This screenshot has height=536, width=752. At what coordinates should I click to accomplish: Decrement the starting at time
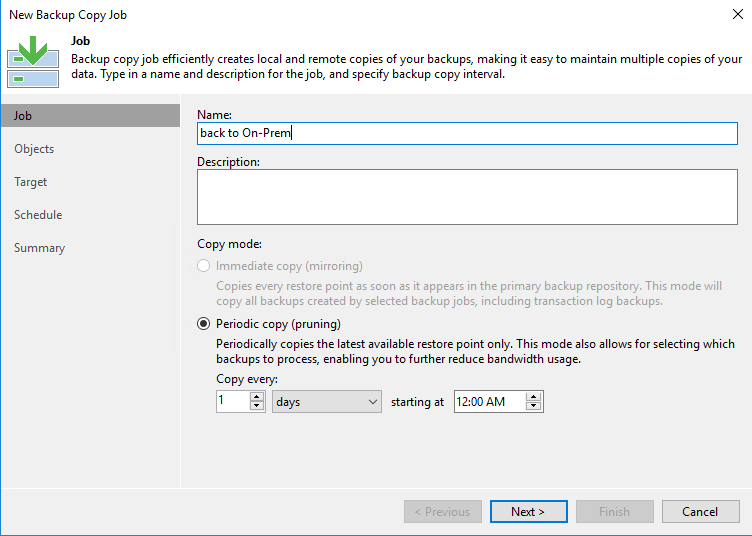point(533,406)
